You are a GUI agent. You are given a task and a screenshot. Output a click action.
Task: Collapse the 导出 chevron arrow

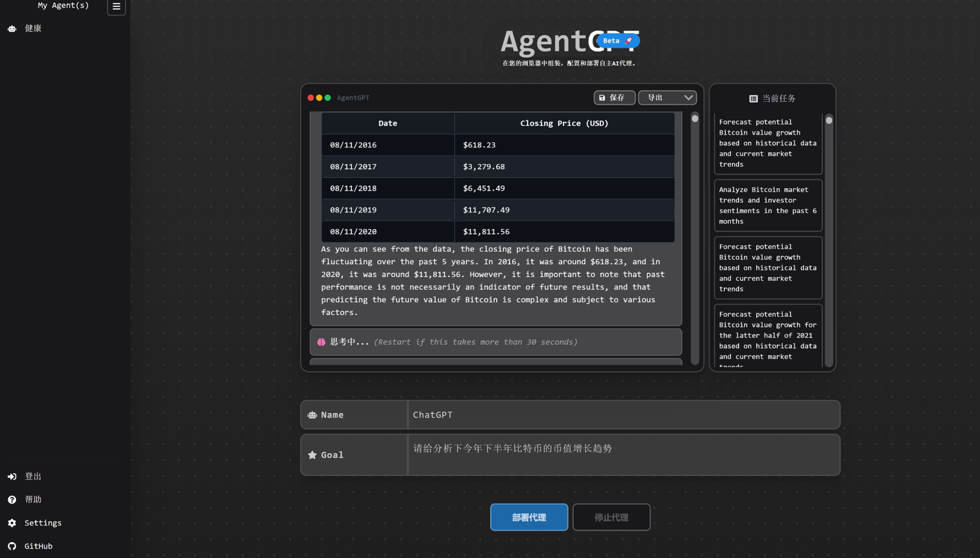tap(688, 98)
